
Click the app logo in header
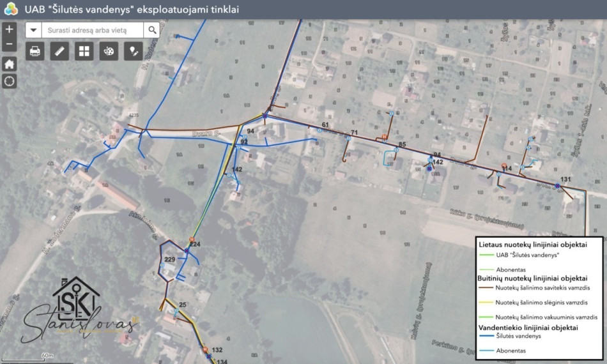(11, 9)
